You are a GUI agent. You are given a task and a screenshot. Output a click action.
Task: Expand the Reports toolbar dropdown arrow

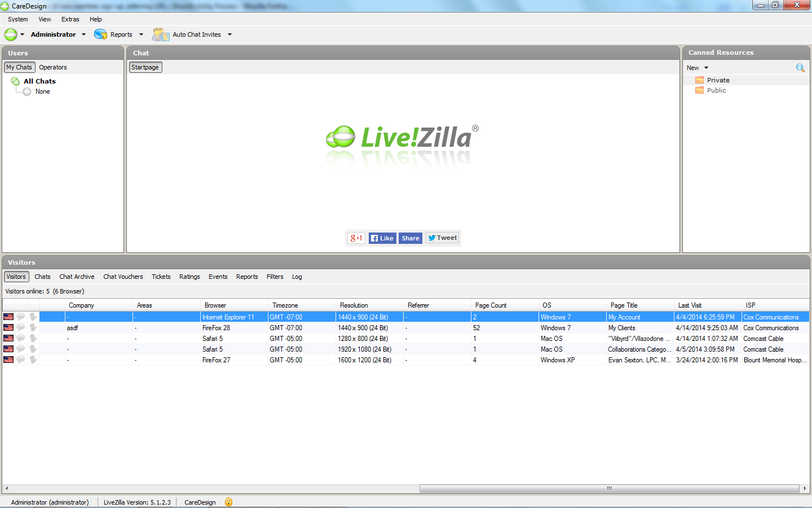(x=141, y=34)
